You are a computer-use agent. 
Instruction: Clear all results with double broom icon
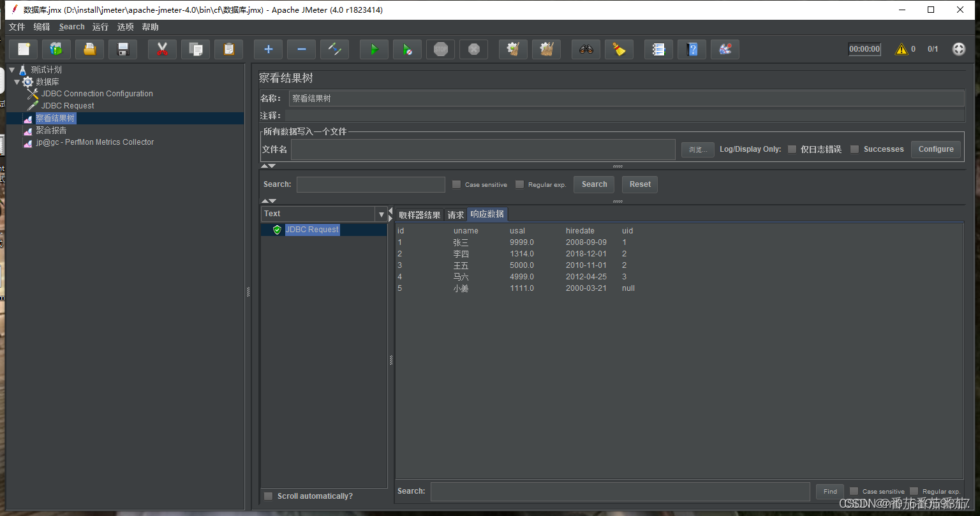click(547, 49)
